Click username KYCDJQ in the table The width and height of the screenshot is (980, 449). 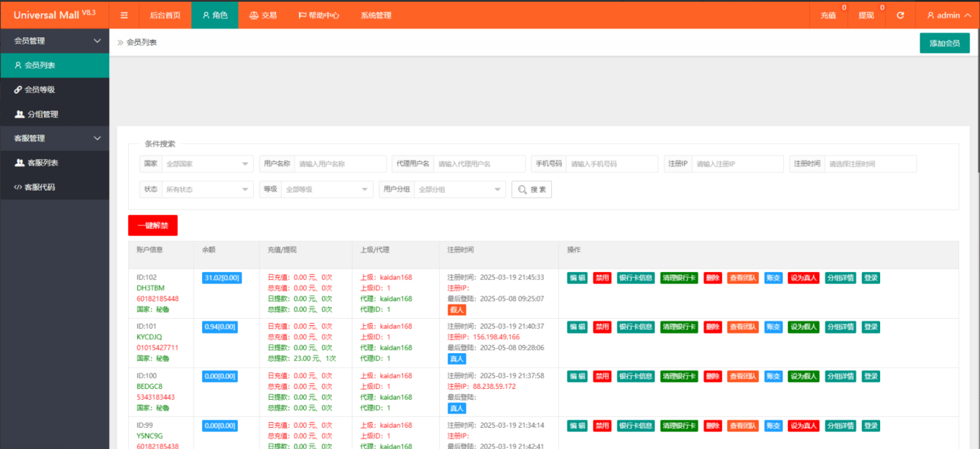coord(149,338)
